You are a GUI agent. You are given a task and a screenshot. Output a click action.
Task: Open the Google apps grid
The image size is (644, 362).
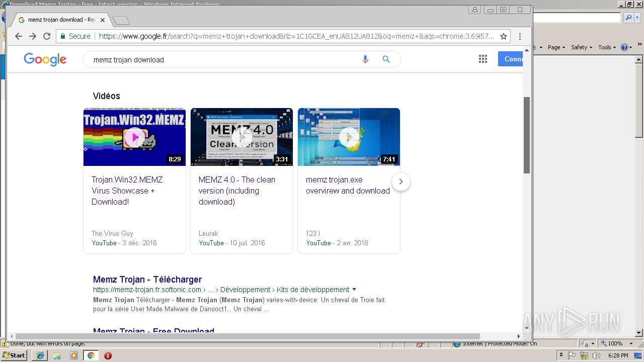tap(483, 59)
